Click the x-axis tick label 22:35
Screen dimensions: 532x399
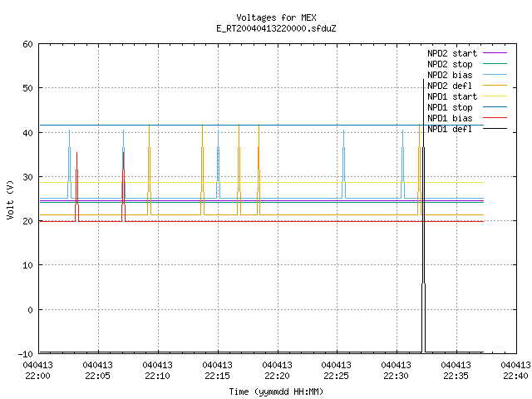coord(456,376)
